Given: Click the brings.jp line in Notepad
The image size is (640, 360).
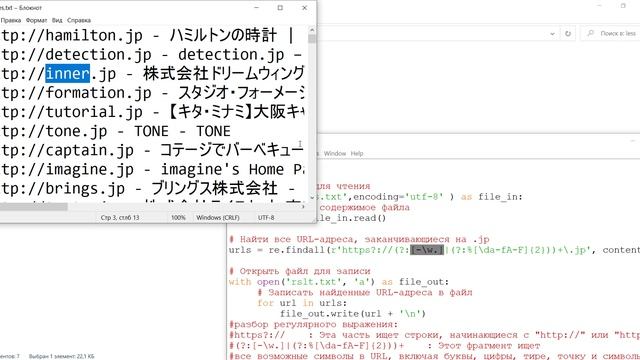Looking at the screenshot, I should coord(147,189).
